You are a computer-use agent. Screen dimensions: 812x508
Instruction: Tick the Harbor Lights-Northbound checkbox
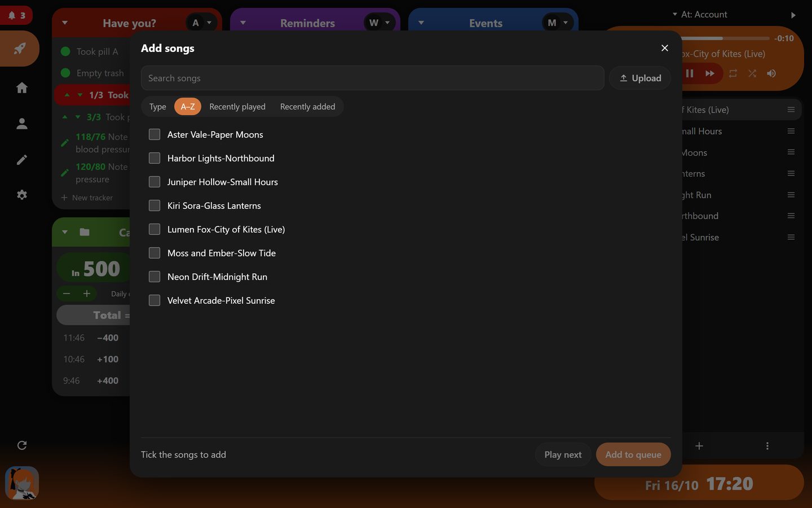155,158
